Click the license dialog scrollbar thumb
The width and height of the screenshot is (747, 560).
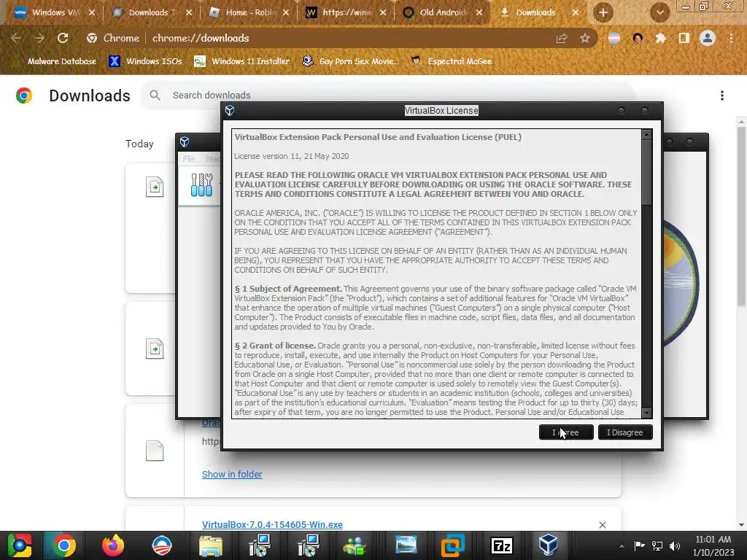point(646,172)
